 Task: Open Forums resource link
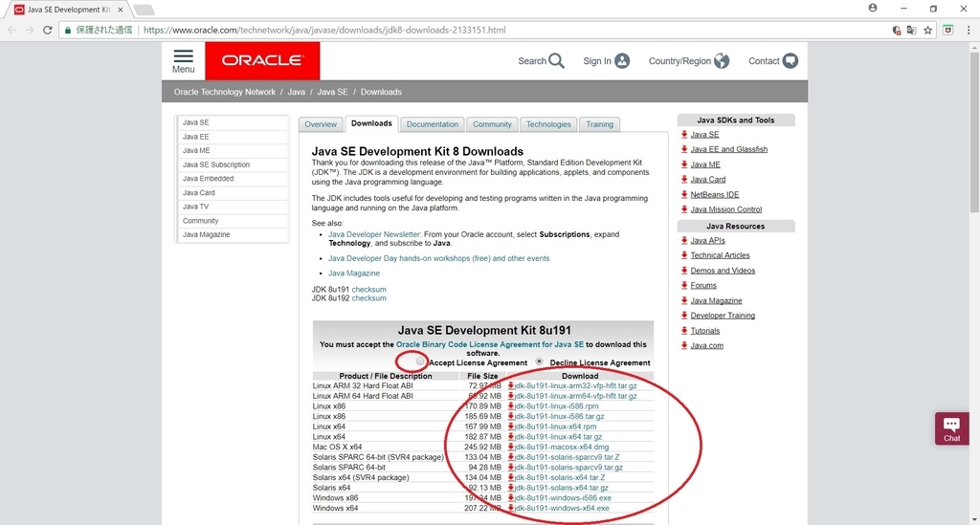tap(703, 286)
